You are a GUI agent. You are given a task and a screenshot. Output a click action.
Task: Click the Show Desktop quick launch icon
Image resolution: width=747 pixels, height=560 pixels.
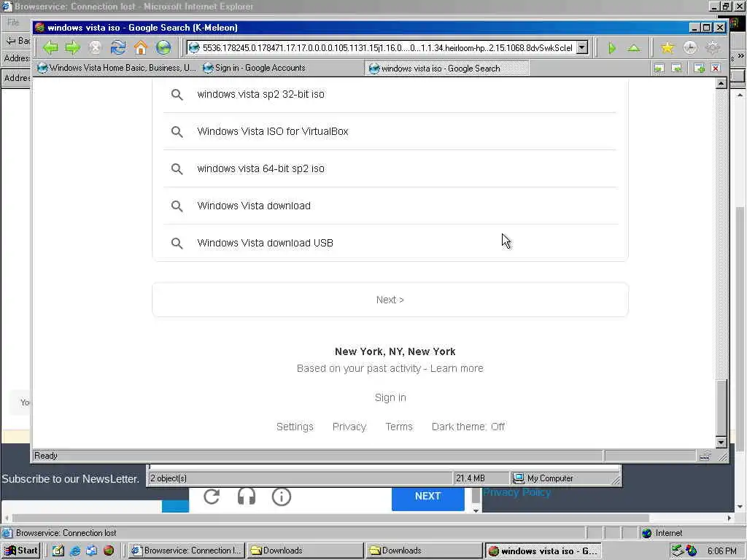click(x=58, y=551)
